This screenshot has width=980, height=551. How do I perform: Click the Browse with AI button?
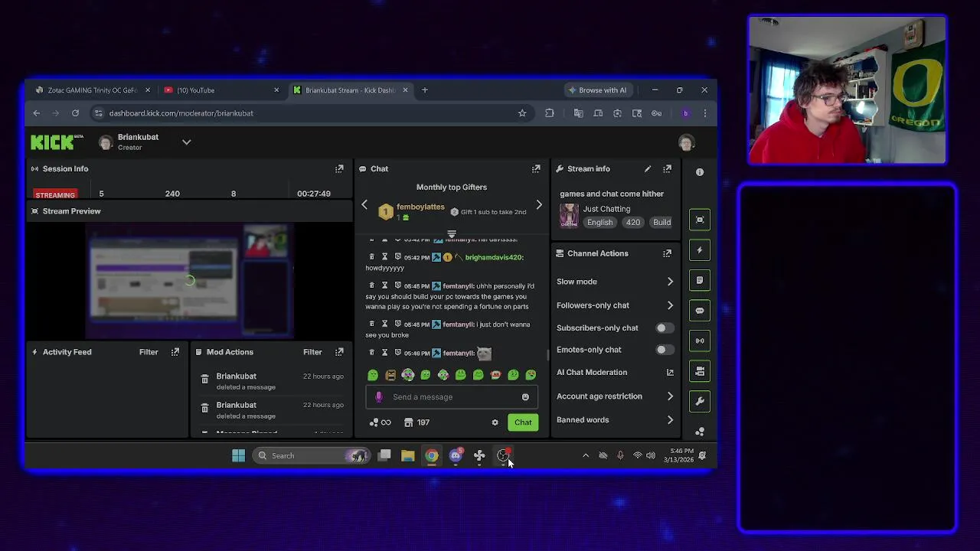[596, 90]
